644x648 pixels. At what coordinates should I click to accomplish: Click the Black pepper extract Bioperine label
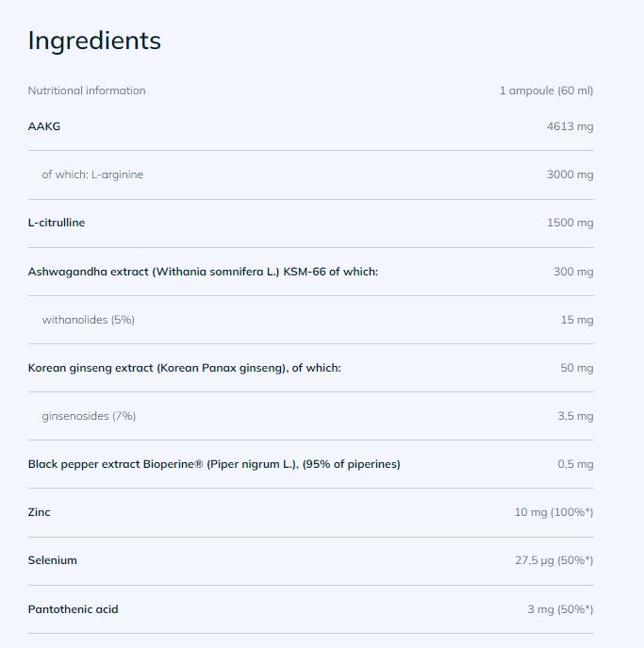point(214,464)
